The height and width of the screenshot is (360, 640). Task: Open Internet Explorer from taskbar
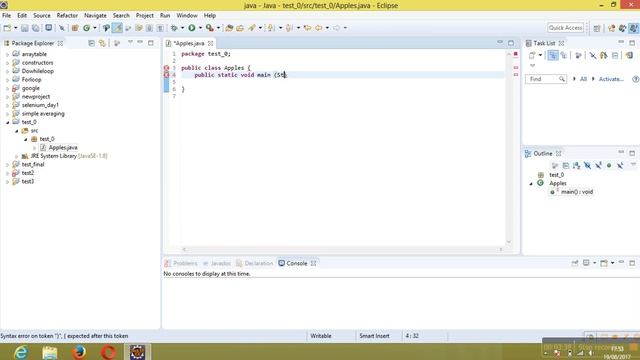20,351
